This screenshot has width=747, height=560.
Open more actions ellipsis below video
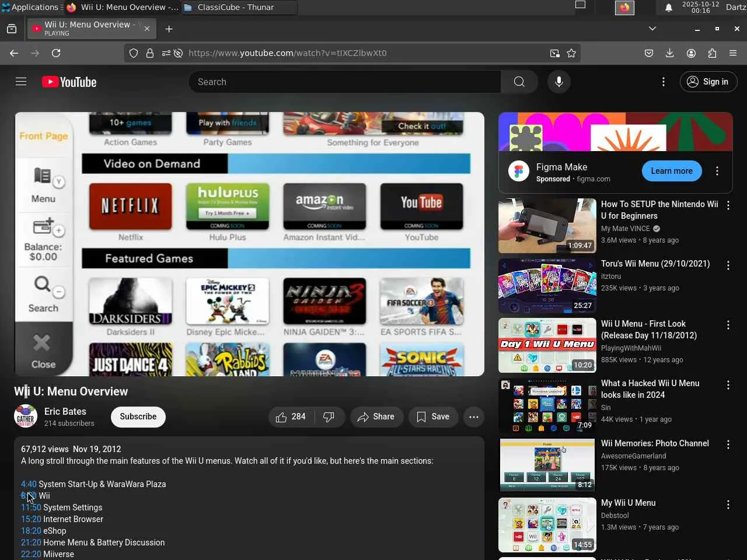click(474, 417)
